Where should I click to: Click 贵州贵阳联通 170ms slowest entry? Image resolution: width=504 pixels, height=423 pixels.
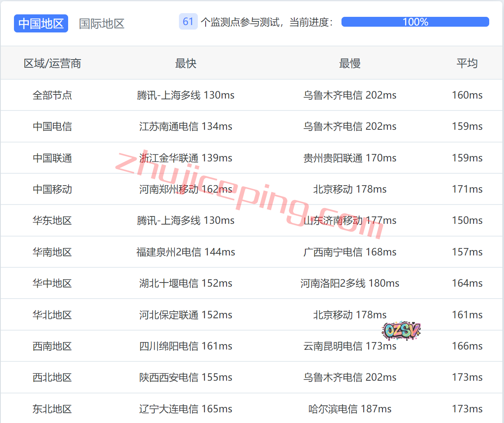click(350, 158)
